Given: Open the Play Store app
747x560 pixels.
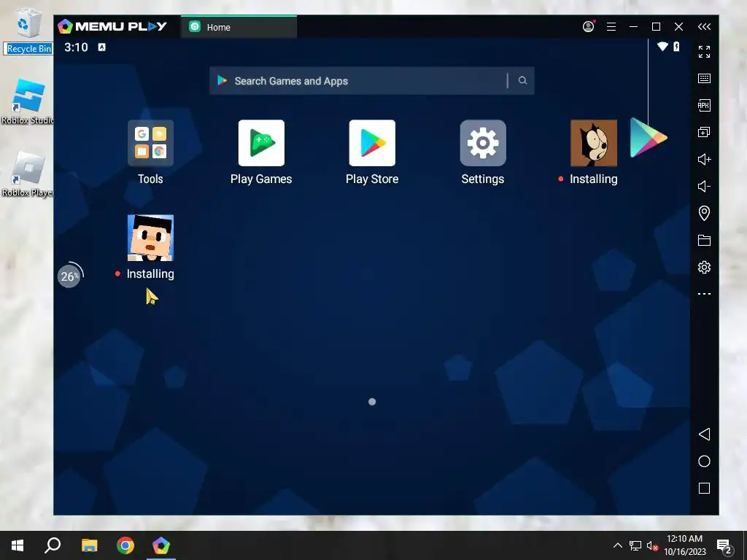Looking at the screenshot, I should point(372,143).
